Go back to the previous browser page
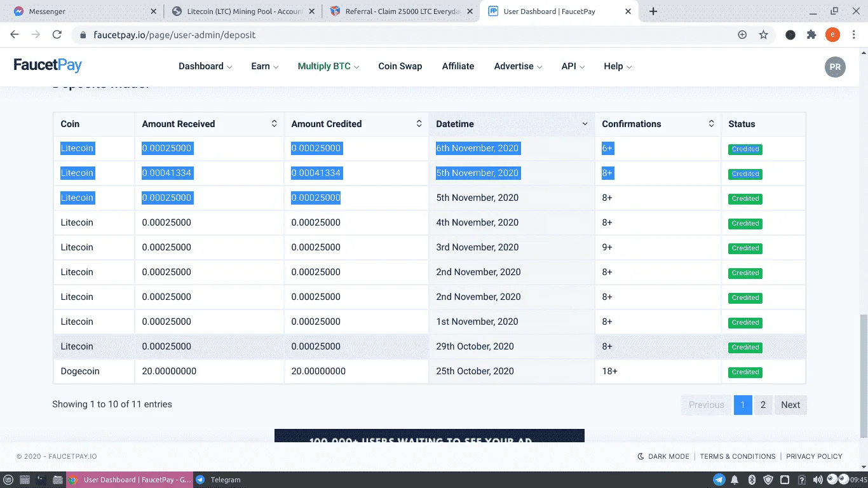 click(x=15, y=35)
